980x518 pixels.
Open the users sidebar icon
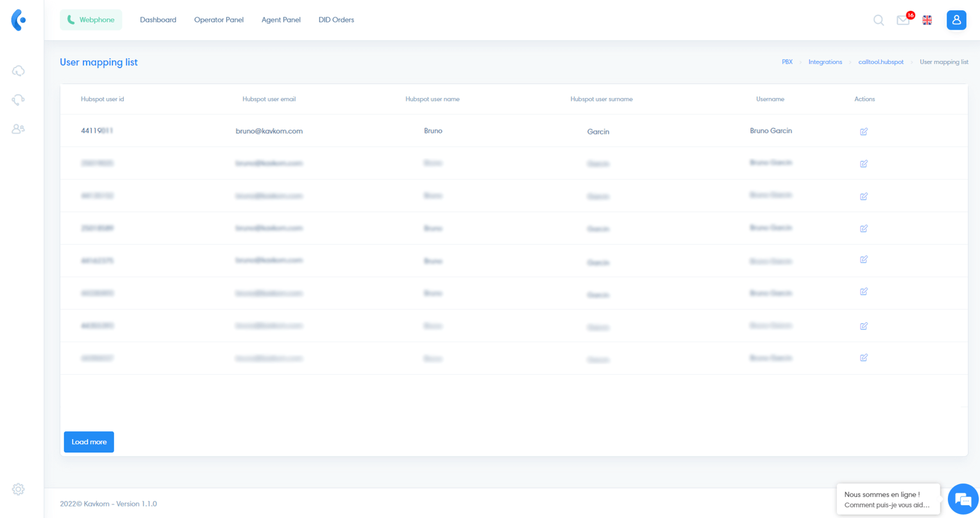click(18, 129)
